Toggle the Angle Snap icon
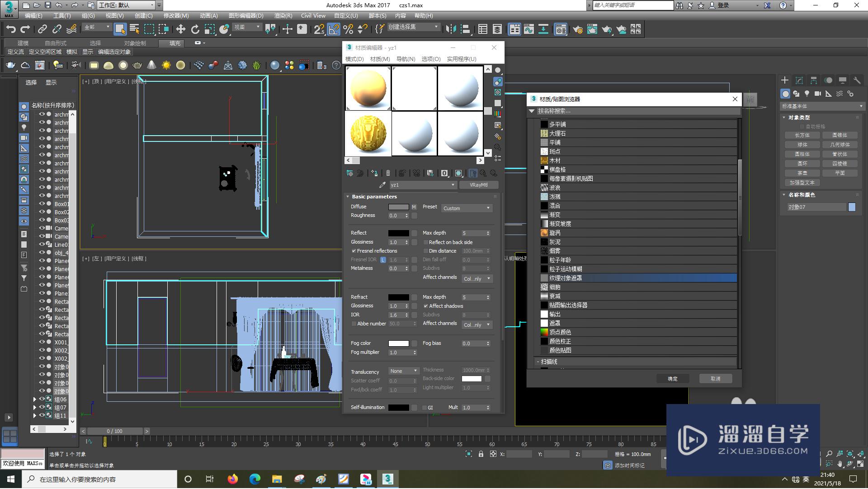The width and height of the screenshot is (868, 489). (x=334, y=29)
